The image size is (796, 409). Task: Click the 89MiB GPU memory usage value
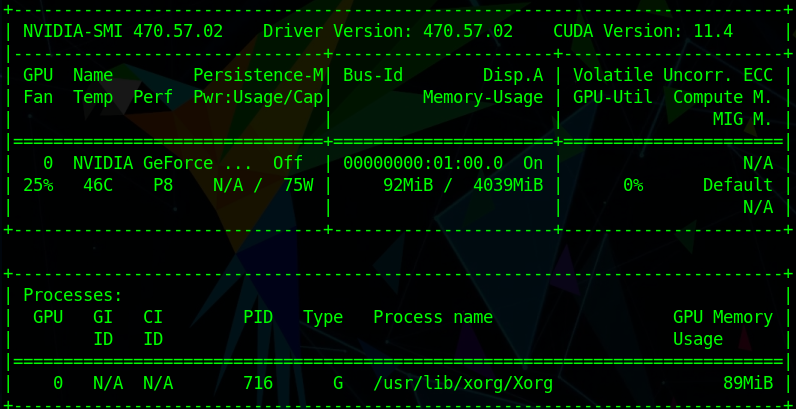point(748,383)
